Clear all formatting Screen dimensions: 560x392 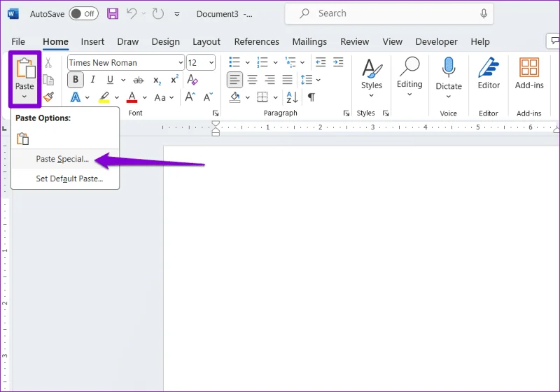(192, 80)
